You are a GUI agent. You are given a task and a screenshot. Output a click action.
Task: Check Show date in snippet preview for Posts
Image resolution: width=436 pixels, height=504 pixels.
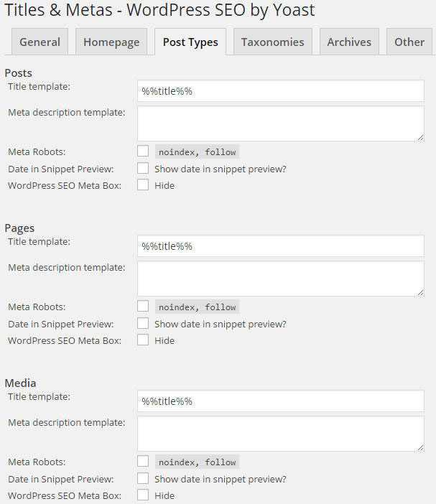pyautogui.click(x=143, y=169)
